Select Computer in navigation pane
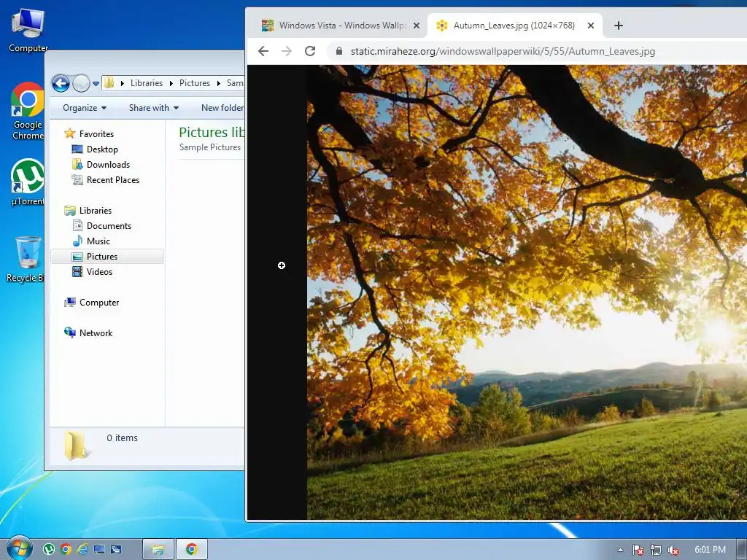Image resolution: width=747 pixels, height=560 pixels. (x=99, y=303)
